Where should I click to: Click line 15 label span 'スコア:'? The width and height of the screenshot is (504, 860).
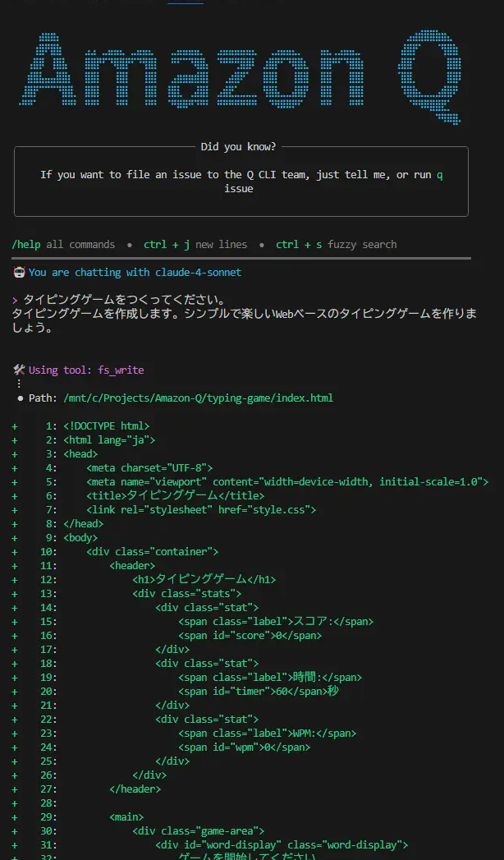click(276, 622)
